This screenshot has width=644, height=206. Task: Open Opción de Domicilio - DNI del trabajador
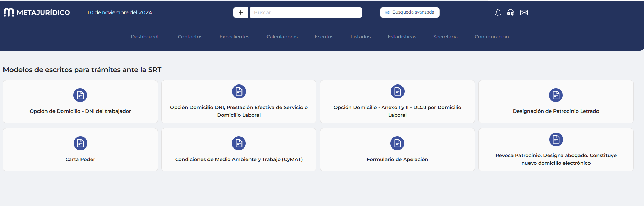[80, 111]
